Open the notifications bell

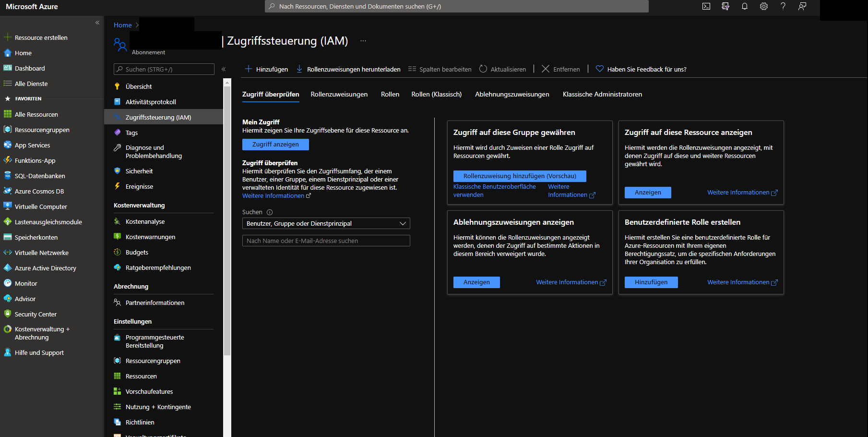(x=745, y=6)
